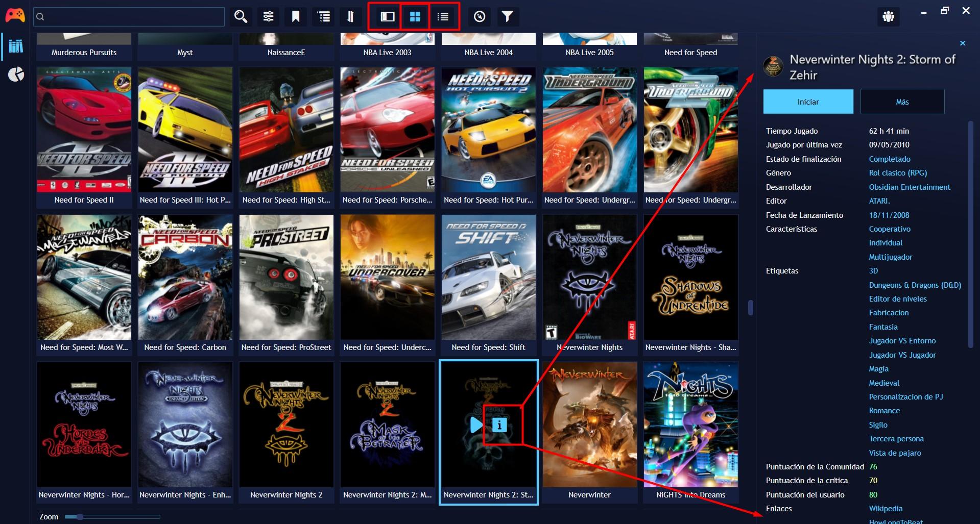Open the sort order icon
This screenshot has height=524, width=980.
point(350,17)
